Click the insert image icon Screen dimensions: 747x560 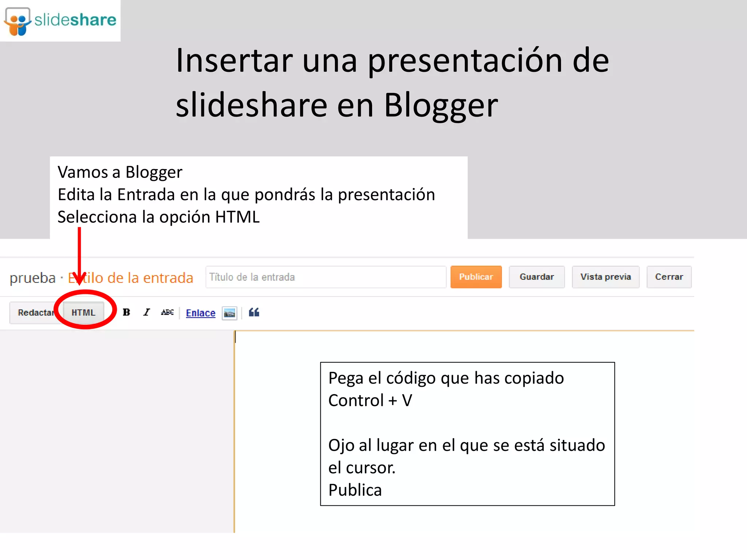pos(229,313)
